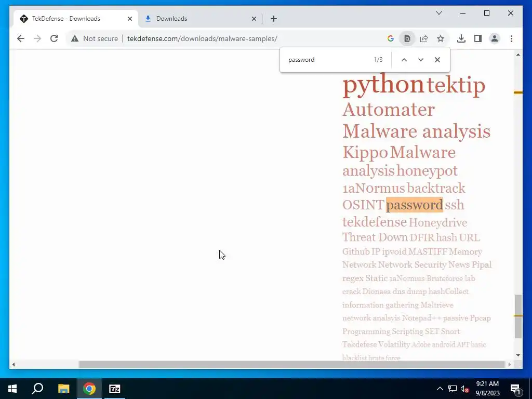532x399 pixels.
Task: Open the Honeydrive tag link
Action: pos(438,222)
